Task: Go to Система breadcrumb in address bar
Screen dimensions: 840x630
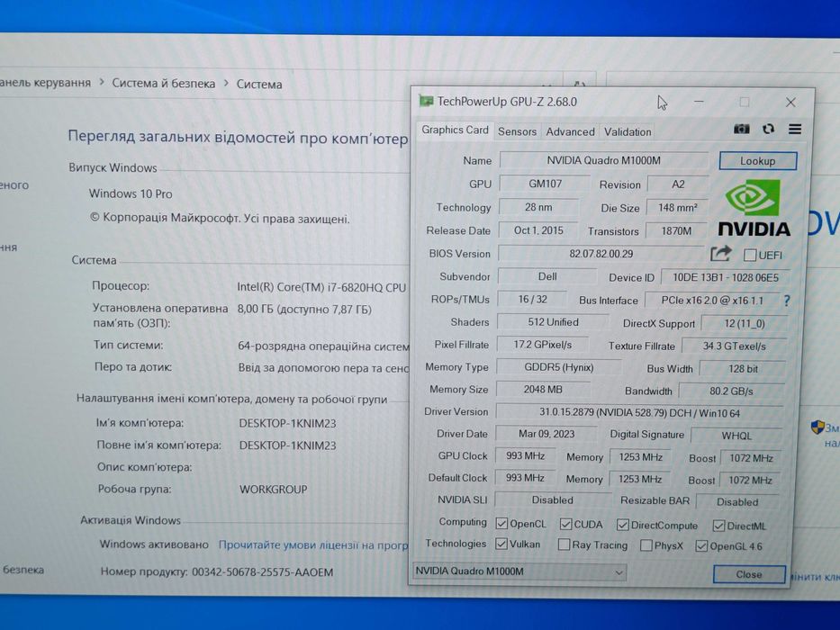Action: [259, 84]
